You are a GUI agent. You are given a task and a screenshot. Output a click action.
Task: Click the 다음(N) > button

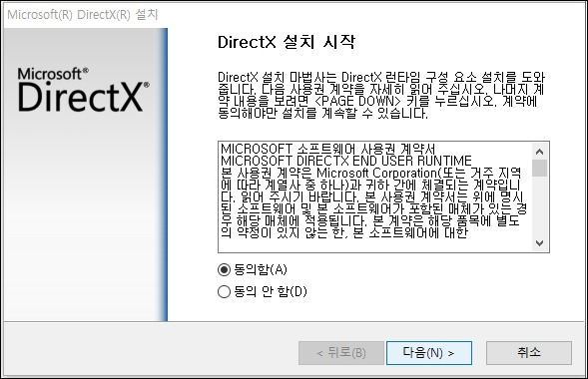pyautogui.click(x=429, y=353)
